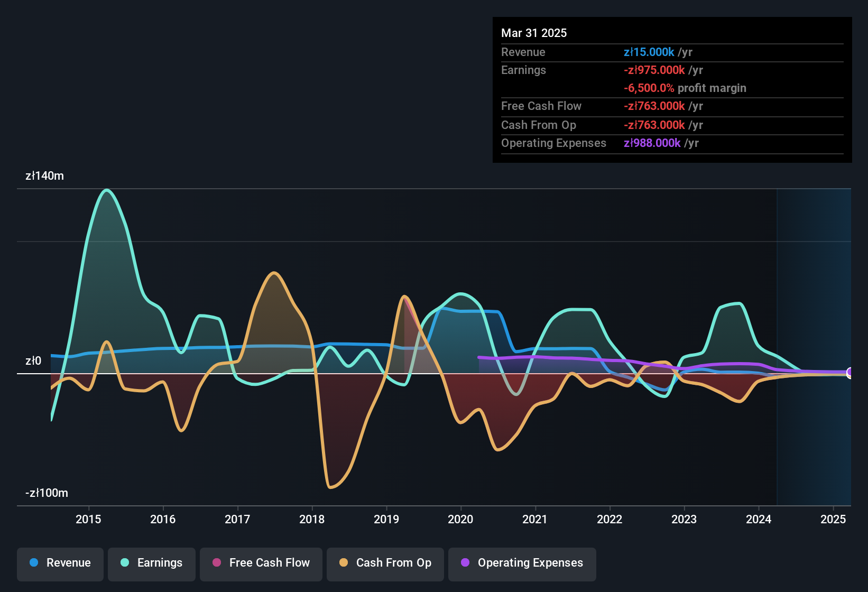Viewport: 868px width, 592px height.
Task: Click the Cash From Op peak in mid-2017
Action: coord(273,273)
